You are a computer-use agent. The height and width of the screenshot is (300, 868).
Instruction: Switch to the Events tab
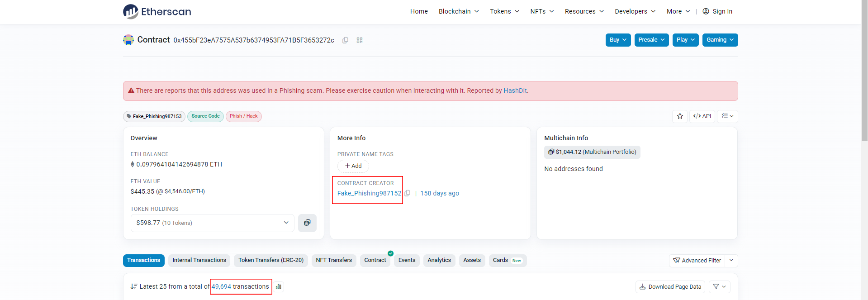[407, 260]
